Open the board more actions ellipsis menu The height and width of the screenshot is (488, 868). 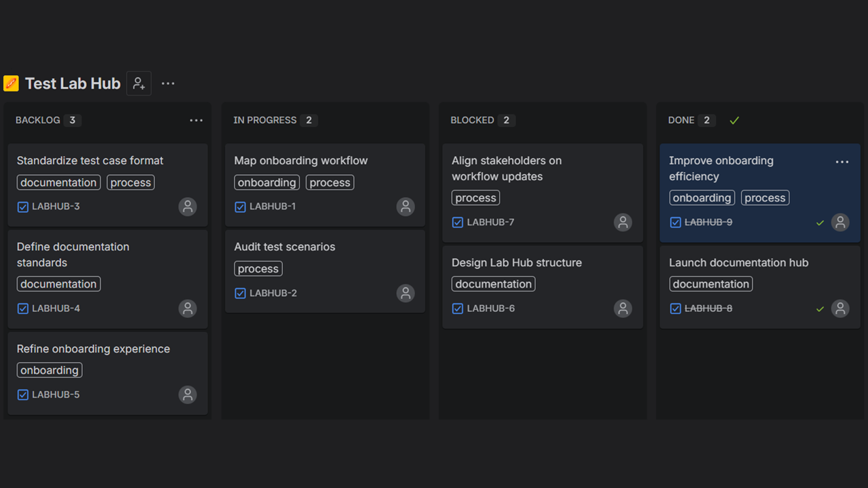pyautogui.click(x=168, y=83)
